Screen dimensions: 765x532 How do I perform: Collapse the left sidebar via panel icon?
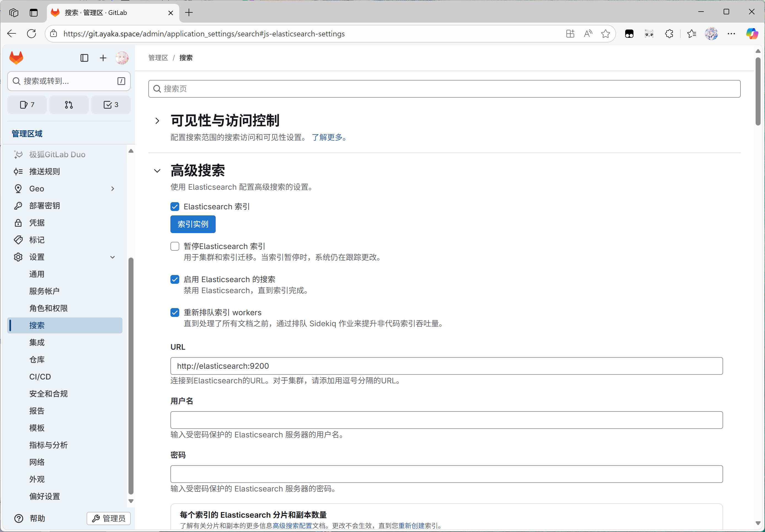pos(84,58)
